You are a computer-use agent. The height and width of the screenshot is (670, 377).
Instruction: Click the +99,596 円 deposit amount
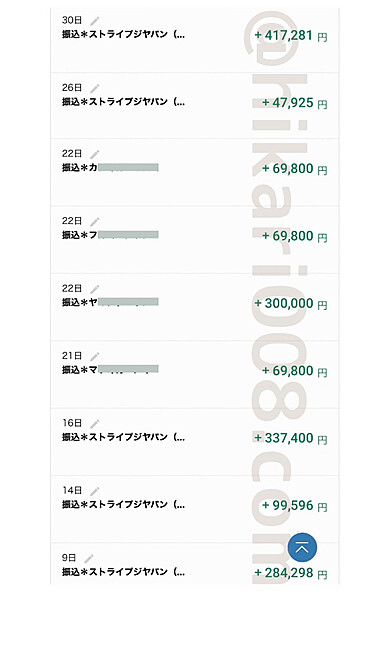click(295, 506)
